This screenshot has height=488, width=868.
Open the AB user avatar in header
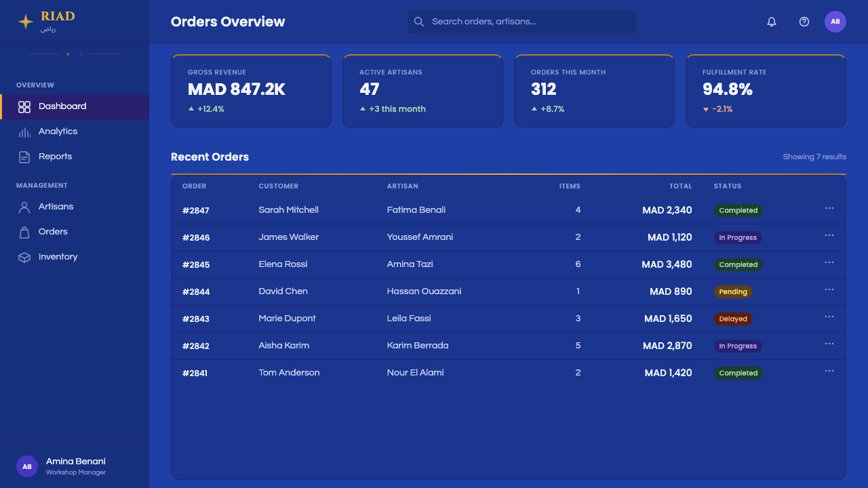835,22
